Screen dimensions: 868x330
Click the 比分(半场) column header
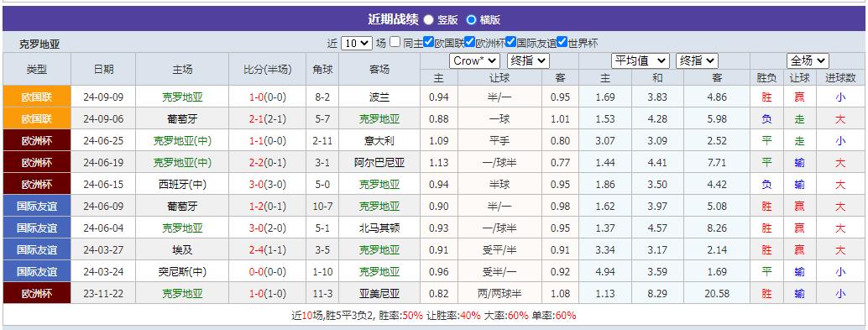pos(268,69)
